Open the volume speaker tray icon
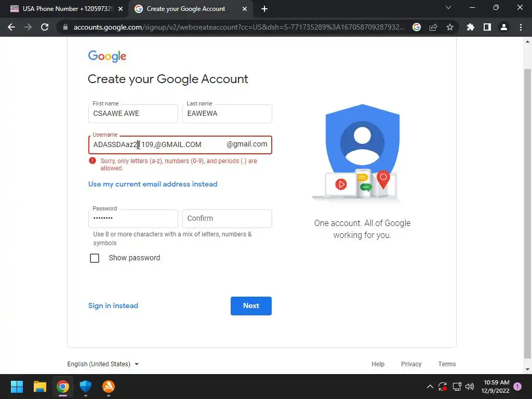 [x=470, y=387]
